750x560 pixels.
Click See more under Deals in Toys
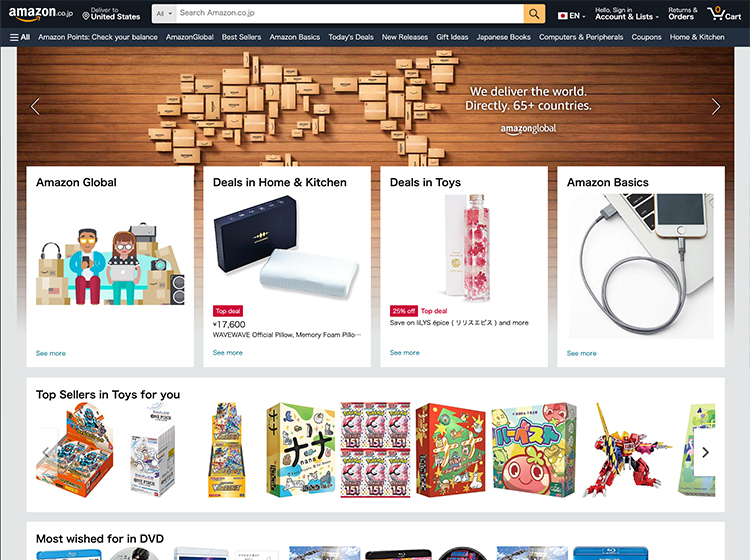tap(405, 352)
